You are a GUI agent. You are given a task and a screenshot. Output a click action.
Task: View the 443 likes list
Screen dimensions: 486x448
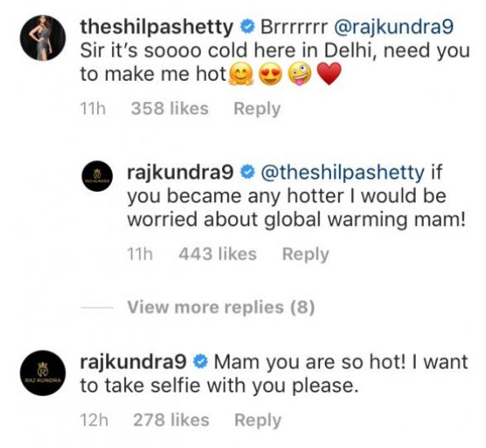tap(217, 254)
